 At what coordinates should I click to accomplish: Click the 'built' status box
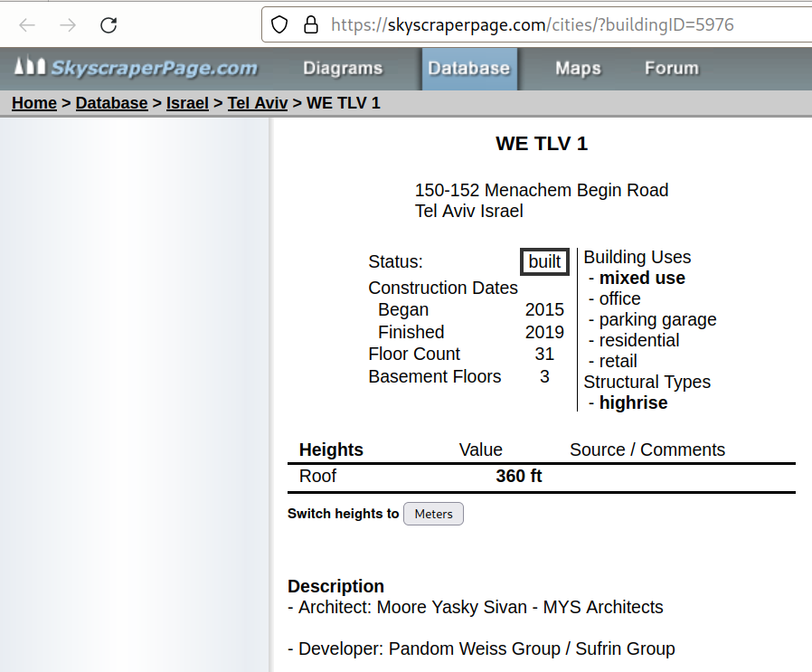click(544, 261)
